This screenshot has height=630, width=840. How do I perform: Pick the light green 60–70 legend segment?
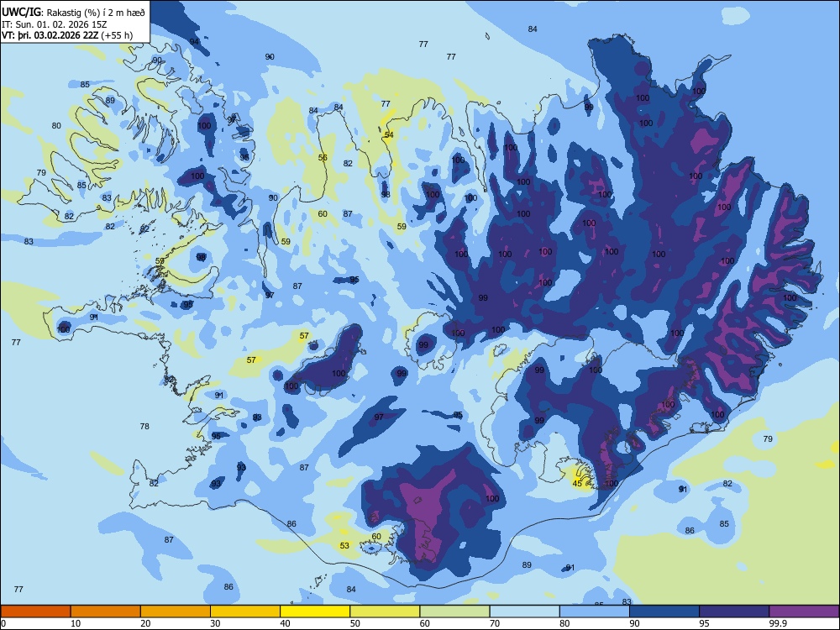[x=454, y=612]
